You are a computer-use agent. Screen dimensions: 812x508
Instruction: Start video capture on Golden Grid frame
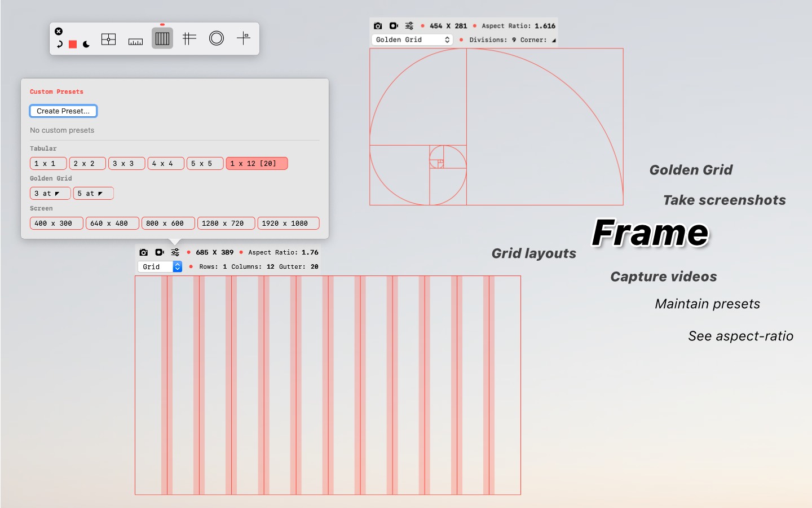(x=394, y=26)
